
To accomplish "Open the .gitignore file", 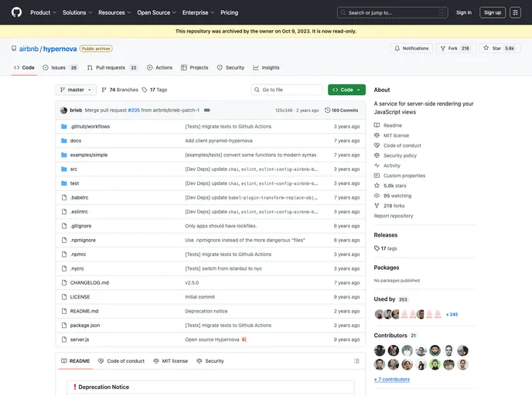I will tap(80, 226).
